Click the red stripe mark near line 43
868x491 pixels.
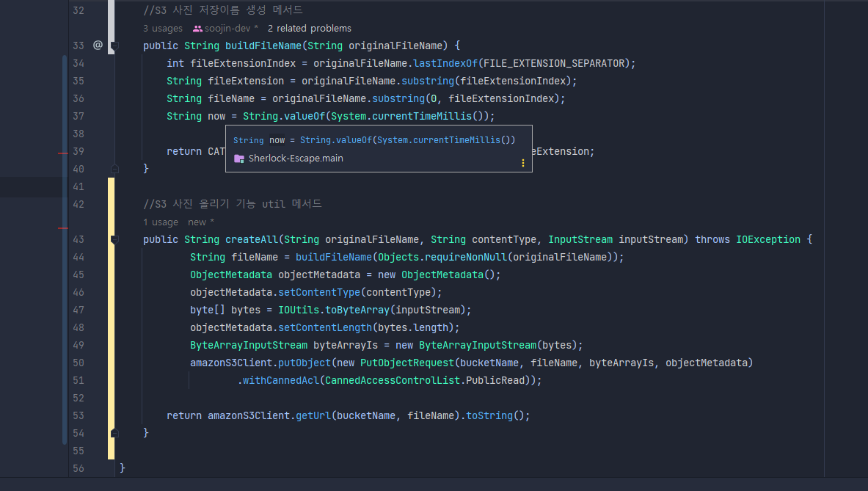(x=63, y=228)
